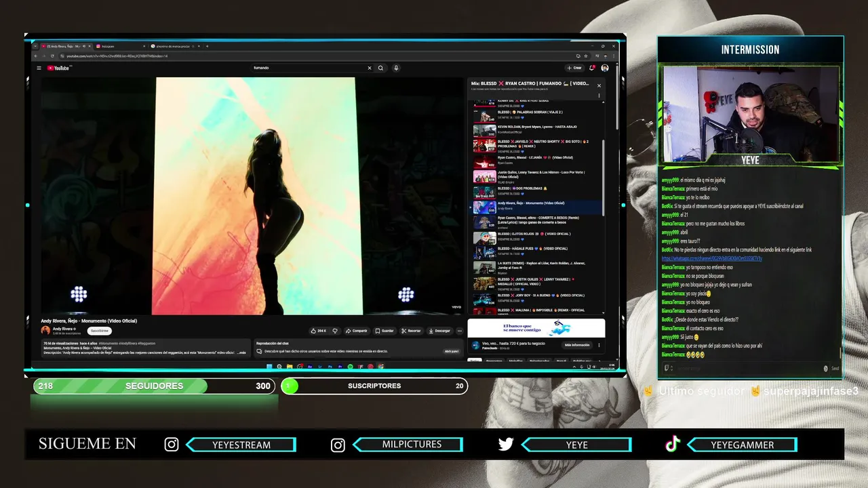Clear the 'fumando' search text with the X

[x=370, y=68]
